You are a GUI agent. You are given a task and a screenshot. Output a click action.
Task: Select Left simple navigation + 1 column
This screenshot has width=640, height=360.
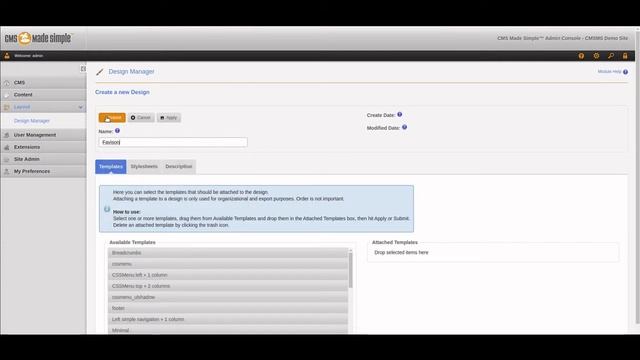point(228,319)
